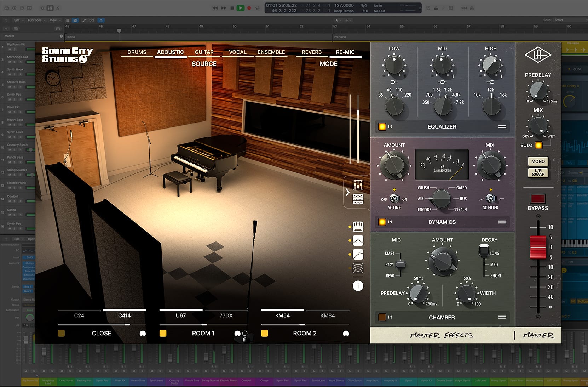Choose omni polar pattern for ROOM 1
The height and width of the screenshot is (387, 588).
click(x=245, y=333)
